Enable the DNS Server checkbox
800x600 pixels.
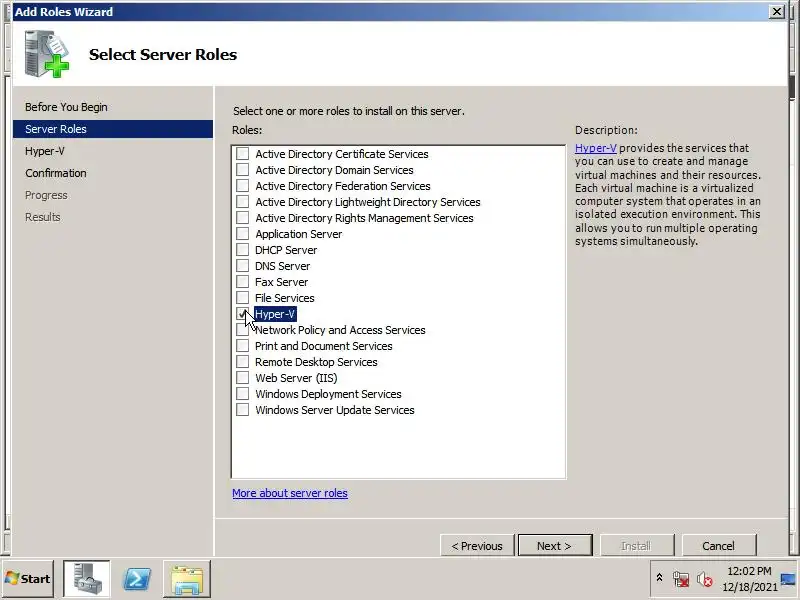(x=242, y=266)
